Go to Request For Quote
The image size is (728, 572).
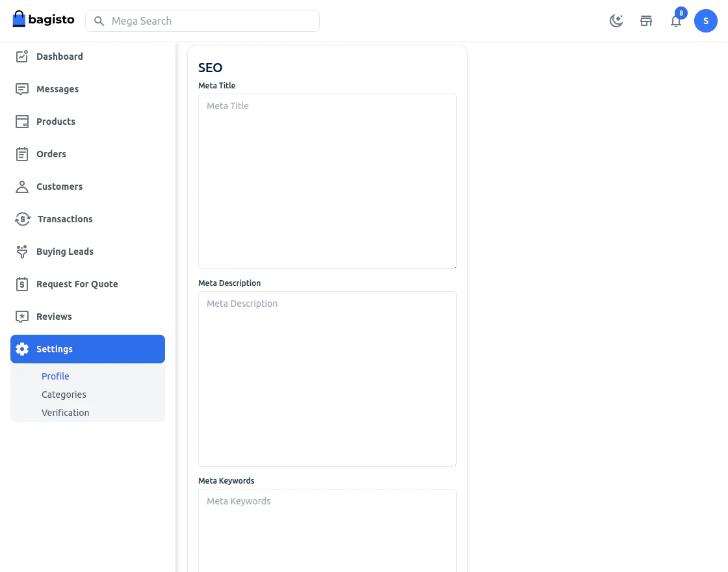click(x=77, y=284)
